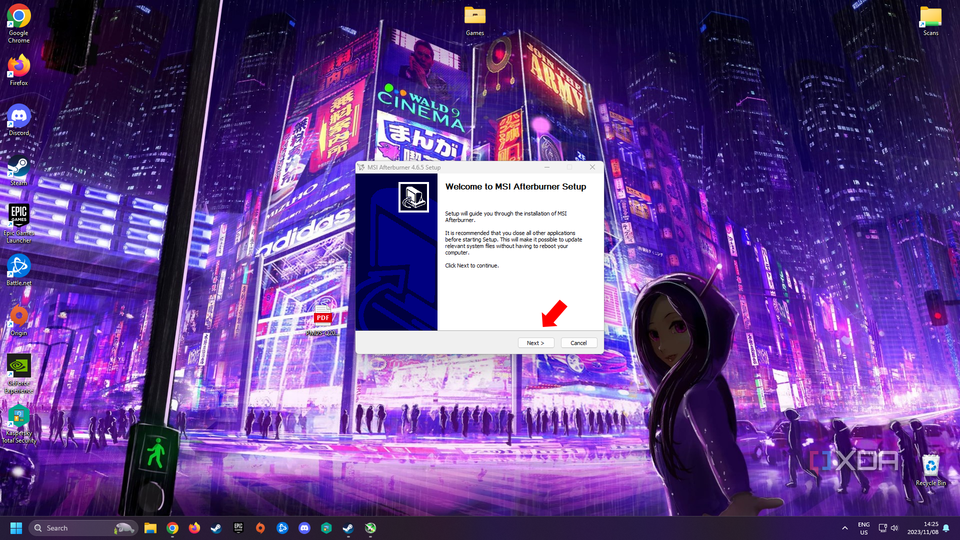Open Chrome from the taskbar
The width and height of the screenshot is (960, 540).
[x=172, y=528]
